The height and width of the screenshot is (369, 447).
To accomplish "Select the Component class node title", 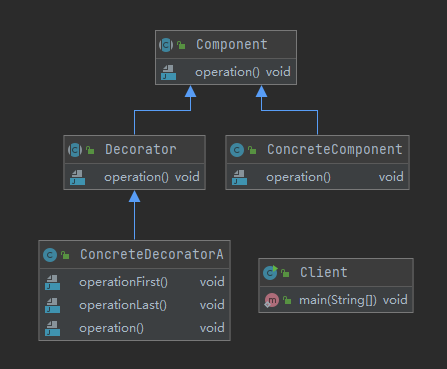I will (x=232, y=44).
